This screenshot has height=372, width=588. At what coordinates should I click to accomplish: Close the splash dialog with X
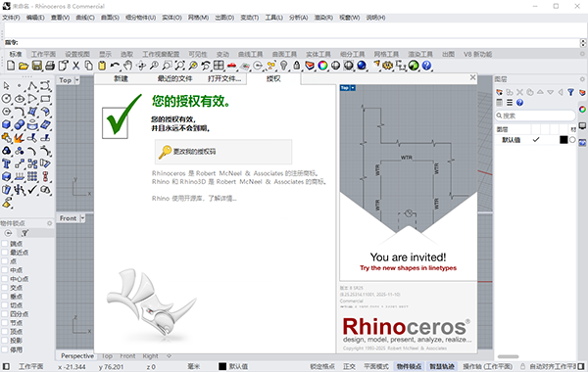pyautogui.click(x=473, y=77)
